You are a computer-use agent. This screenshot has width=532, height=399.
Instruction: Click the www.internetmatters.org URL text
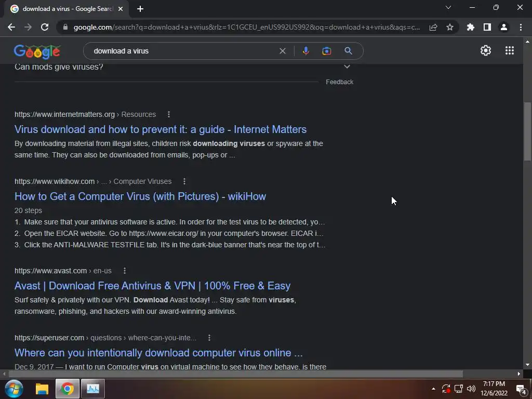(64, 114)
